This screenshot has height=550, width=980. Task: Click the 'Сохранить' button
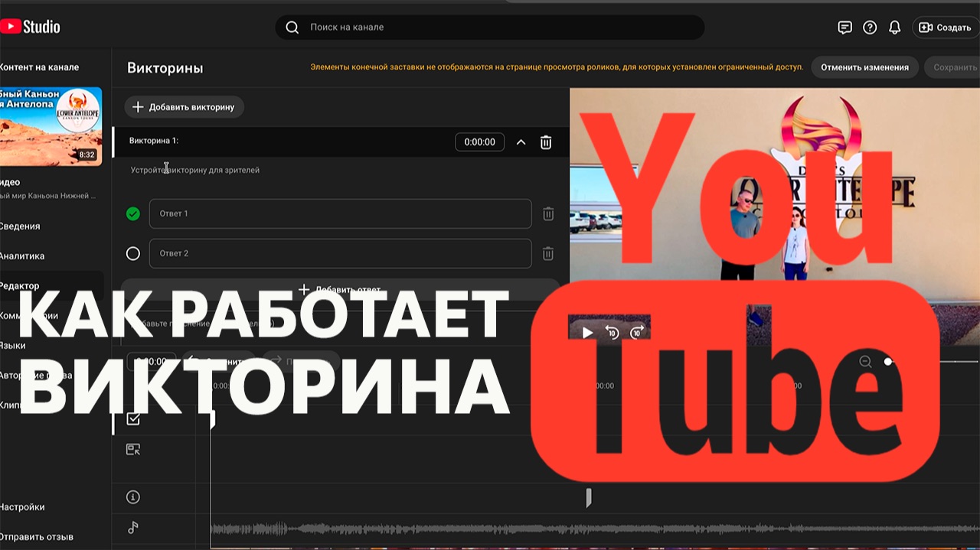pyautogui.click(x=953, y=67)
